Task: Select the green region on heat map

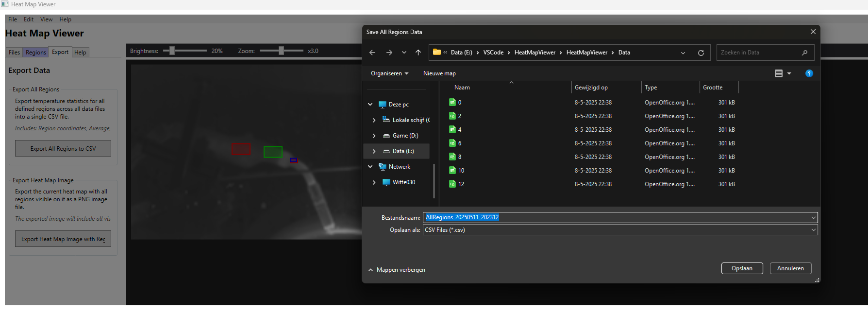Action: [x=273, y=152]
